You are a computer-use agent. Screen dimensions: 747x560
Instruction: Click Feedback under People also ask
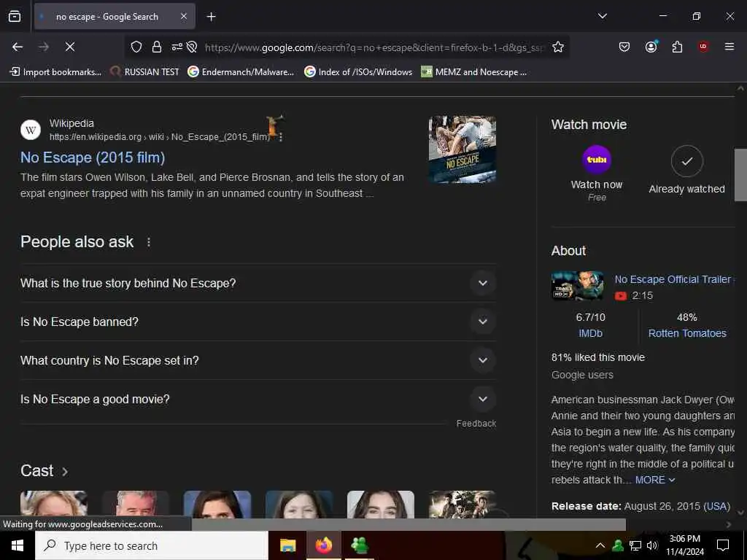(476, 424)
